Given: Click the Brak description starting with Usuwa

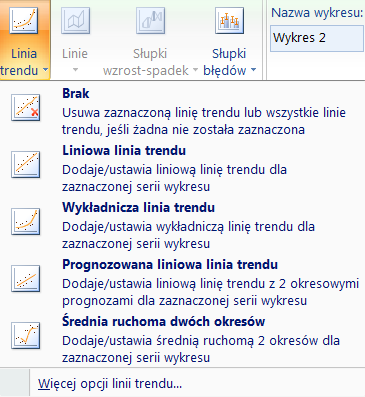Looking at the screenshot, I should click(204, 121).
